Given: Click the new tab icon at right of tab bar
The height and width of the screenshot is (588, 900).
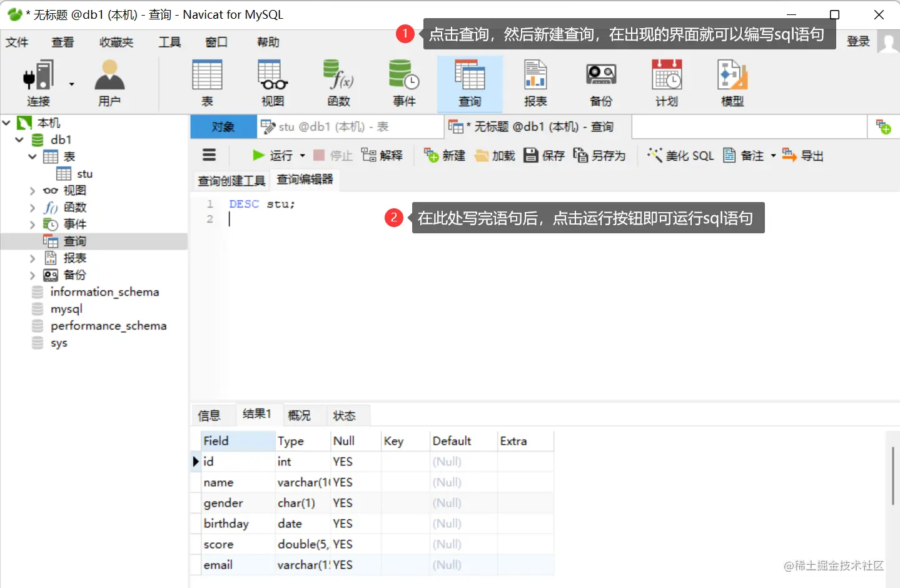Looking at the screenshot, I should point(884,127).
